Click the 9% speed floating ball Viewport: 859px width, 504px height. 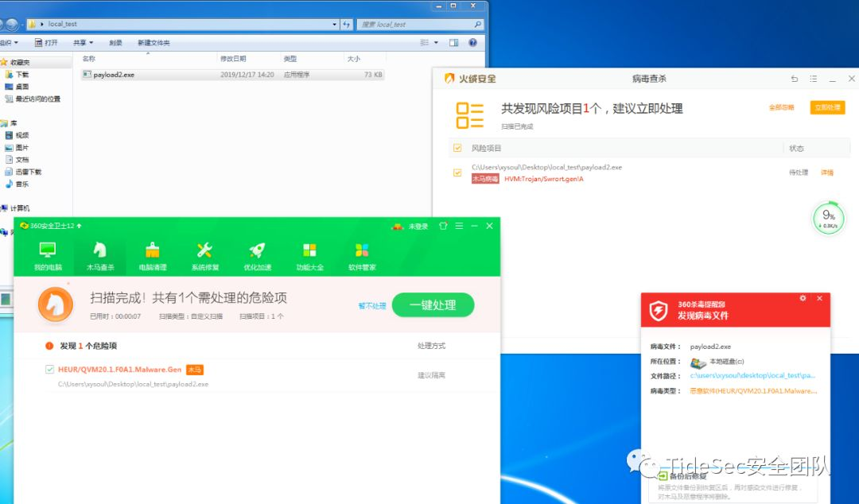click(x=828, y=218)
